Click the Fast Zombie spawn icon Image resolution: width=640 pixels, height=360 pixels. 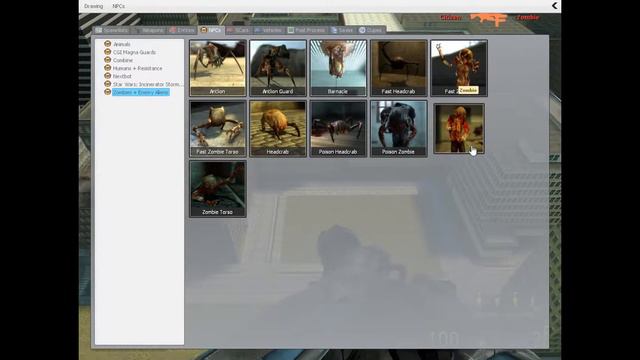point(459,68)
